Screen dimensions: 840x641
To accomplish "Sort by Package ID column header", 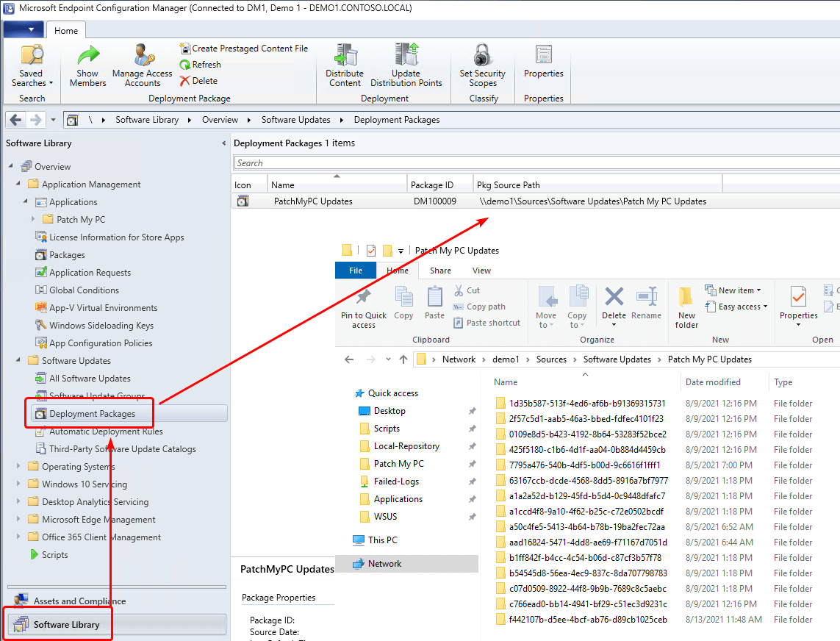I will (439, 185).
